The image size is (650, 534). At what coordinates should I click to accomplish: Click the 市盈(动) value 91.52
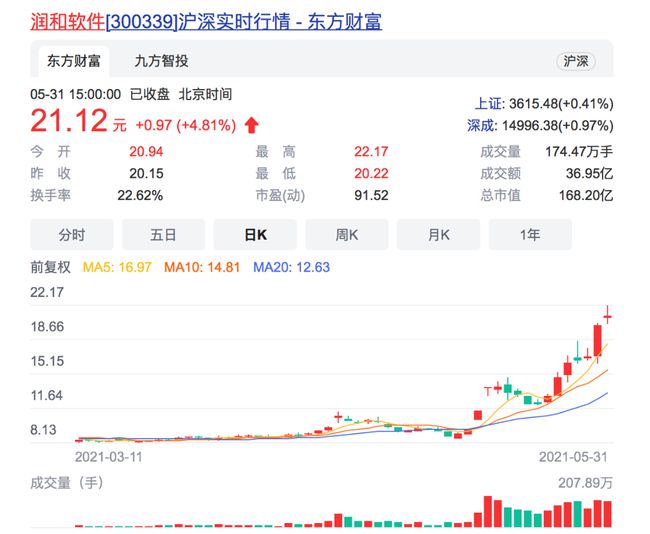pyautogui.click(x=371, y=195)
